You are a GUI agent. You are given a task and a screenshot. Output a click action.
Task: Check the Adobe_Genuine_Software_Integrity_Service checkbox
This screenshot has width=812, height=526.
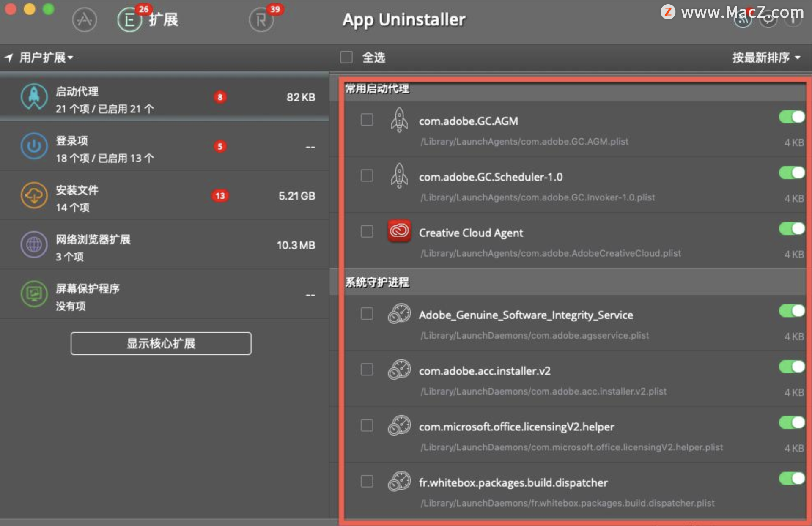pyautogui.click(x=367, y=314)
